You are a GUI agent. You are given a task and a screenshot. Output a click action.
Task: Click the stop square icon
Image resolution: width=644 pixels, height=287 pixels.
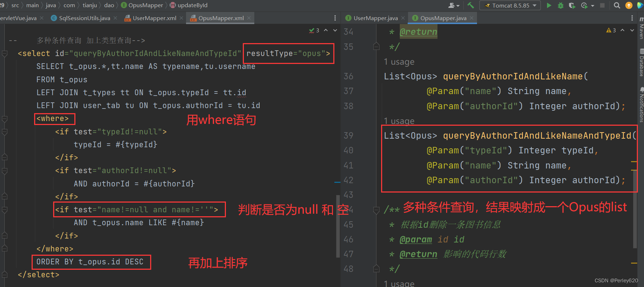[x=603, y=5]
